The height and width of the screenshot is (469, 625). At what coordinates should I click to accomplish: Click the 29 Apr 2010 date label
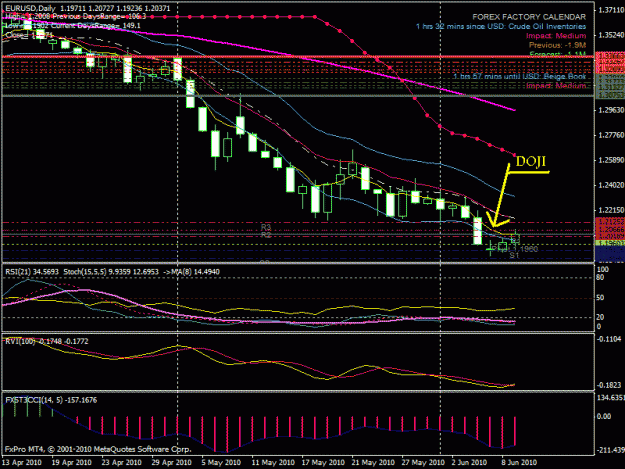(171, 463)
